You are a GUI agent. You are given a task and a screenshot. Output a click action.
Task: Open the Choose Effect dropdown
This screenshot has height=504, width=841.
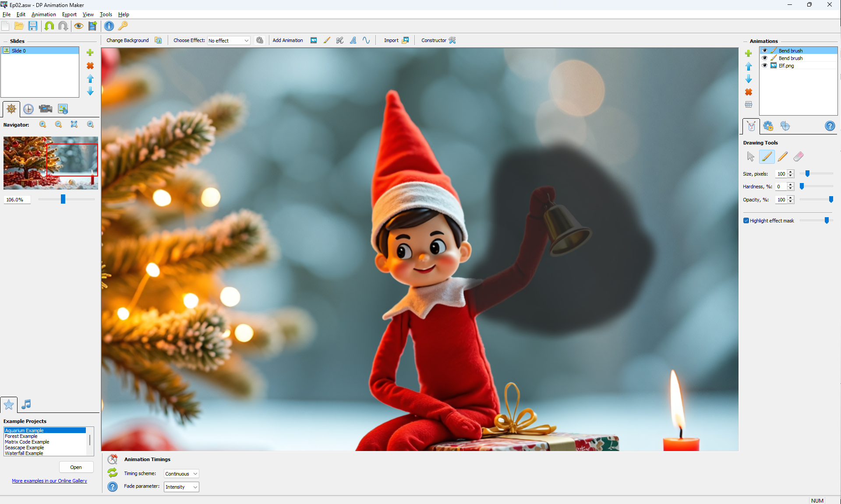[229, 41]
